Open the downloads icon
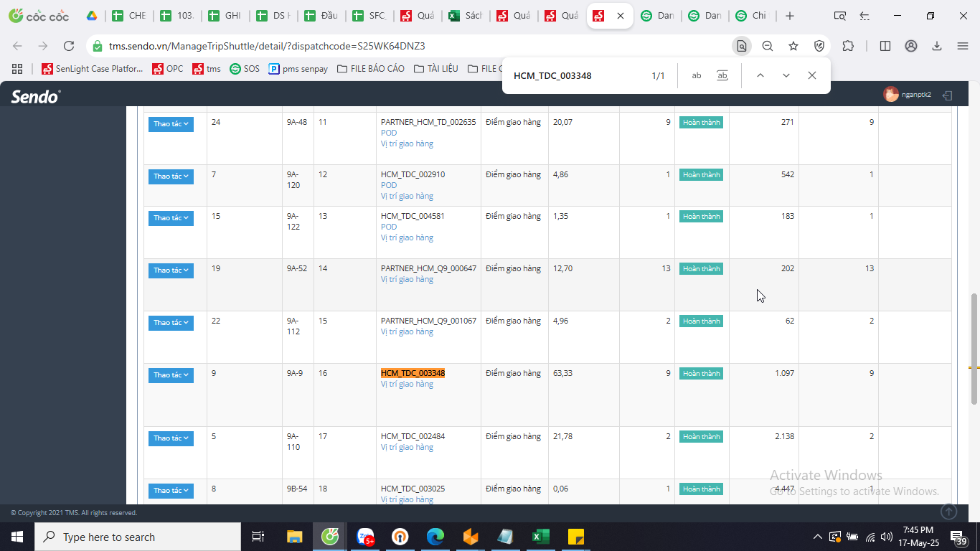The height and width of the screenshot is (551, 980). (x=937, y=46)
